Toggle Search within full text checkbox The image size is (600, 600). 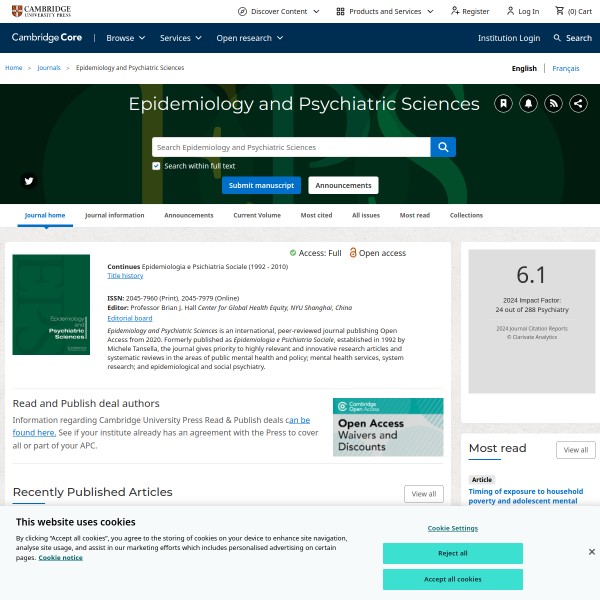[x=156, y=166]
